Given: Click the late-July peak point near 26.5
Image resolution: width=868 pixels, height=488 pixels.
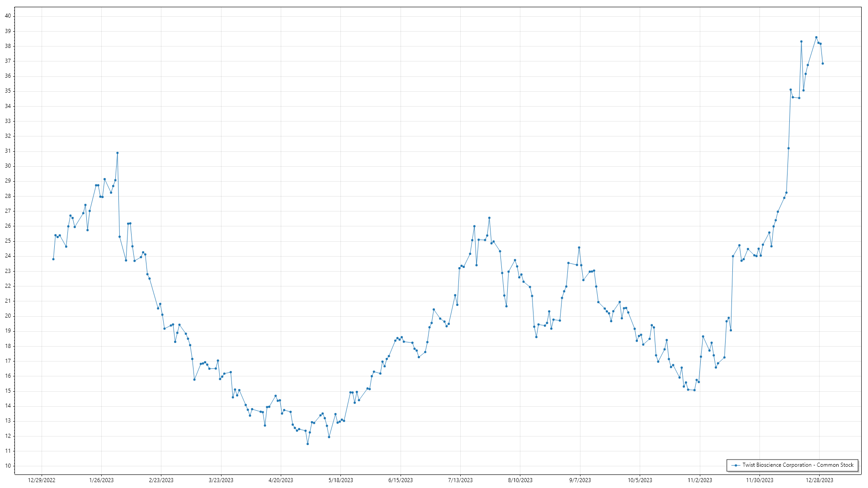Looking at the screenshot, I should point(489,218).
